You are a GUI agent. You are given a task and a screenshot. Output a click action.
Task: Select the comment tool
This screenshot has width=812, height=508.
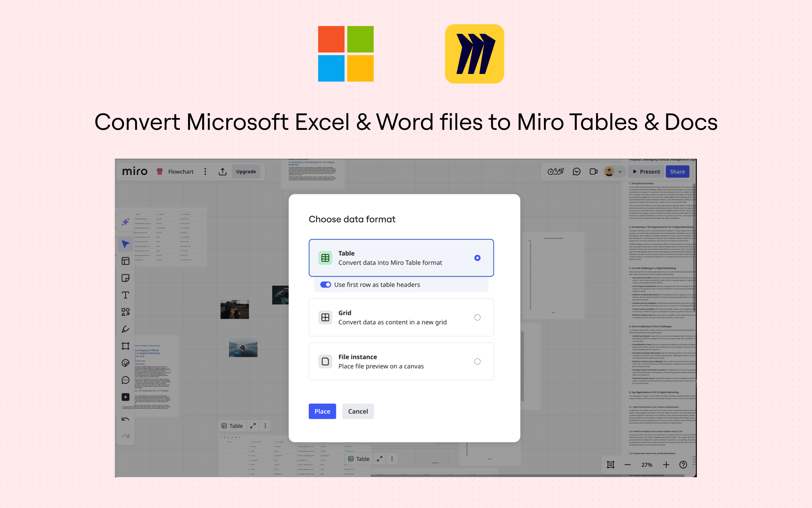tap(126, 380)
